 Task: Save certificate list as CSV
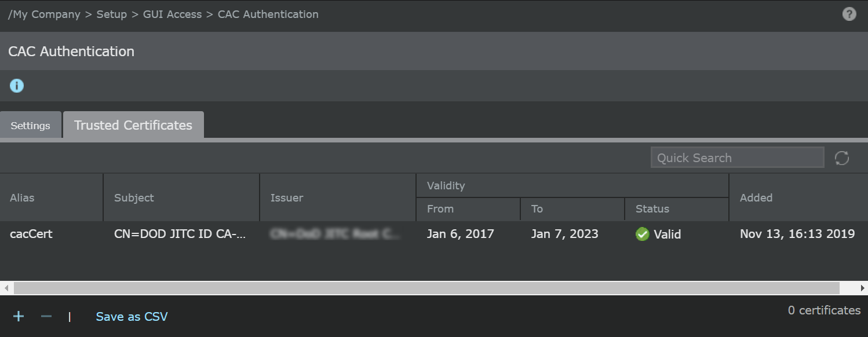[132, 317]
